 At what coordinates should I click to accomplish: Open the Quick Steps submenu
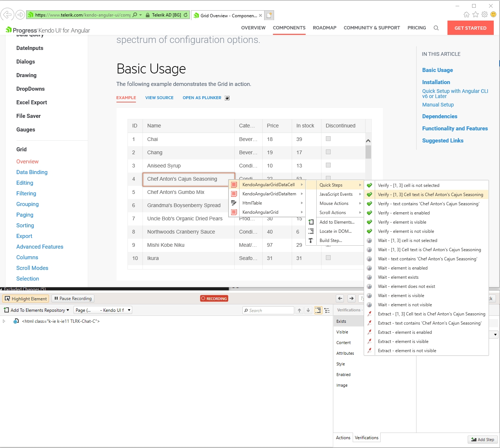click(335, 185)
